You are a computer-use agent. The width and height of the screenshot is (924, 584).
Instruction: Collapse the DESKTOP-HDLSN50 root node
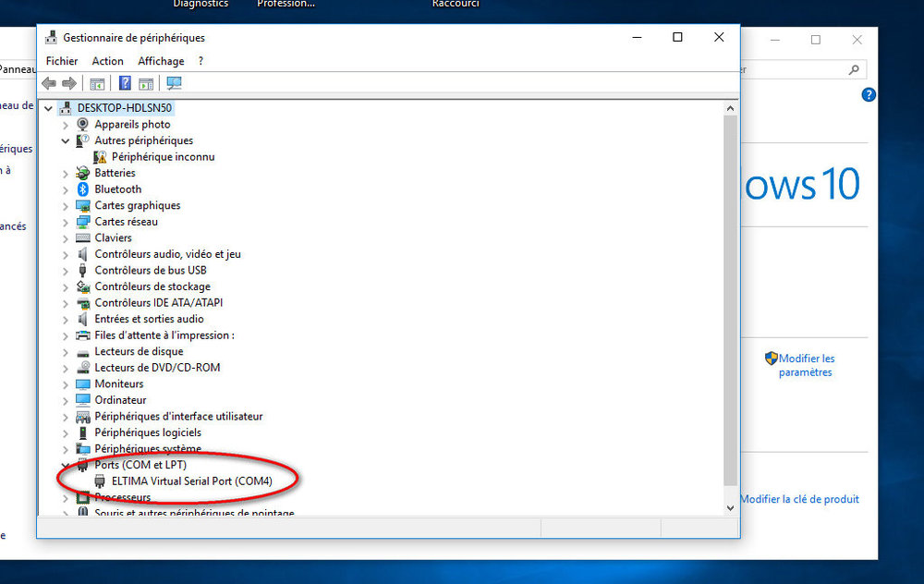pyautogui.click(x=48, y=108)
